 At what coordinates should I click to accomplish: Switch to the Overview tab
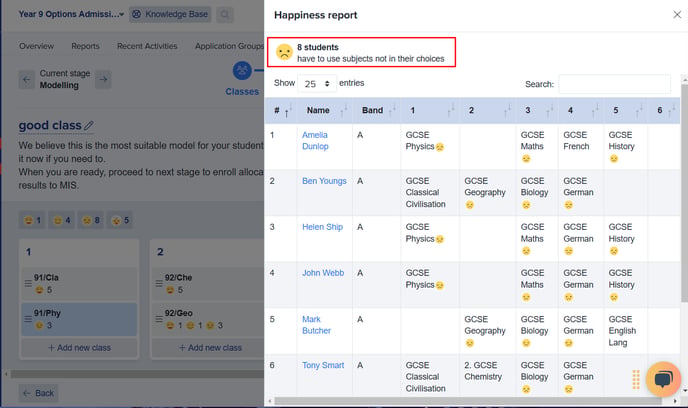36,46
